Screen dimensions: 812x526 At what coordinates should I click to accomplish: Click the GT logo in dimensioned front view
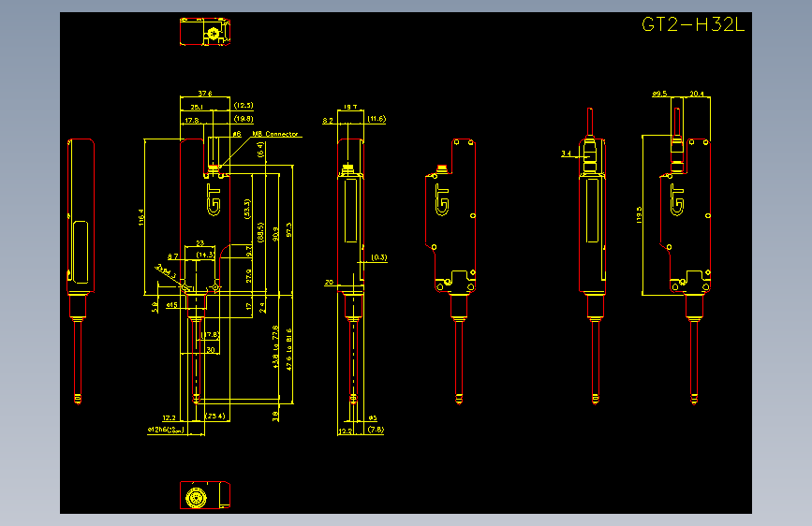(214, 199)
